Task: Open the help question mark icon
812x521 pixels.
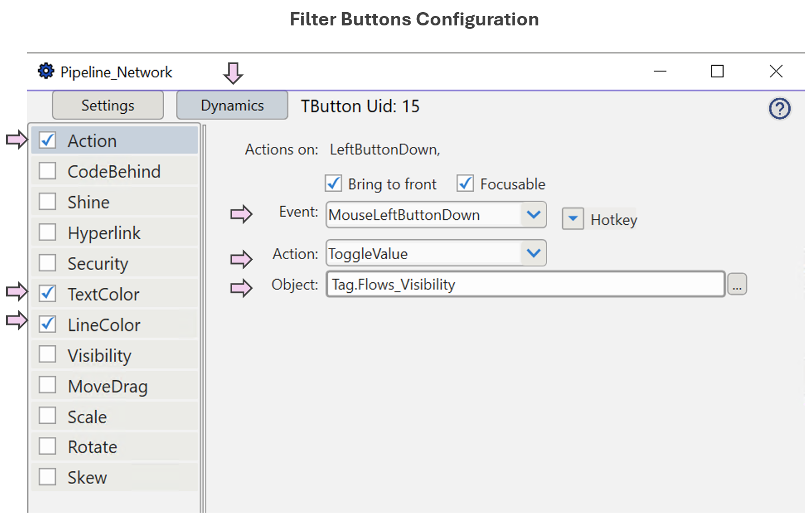Action: (x=779, y=109)
